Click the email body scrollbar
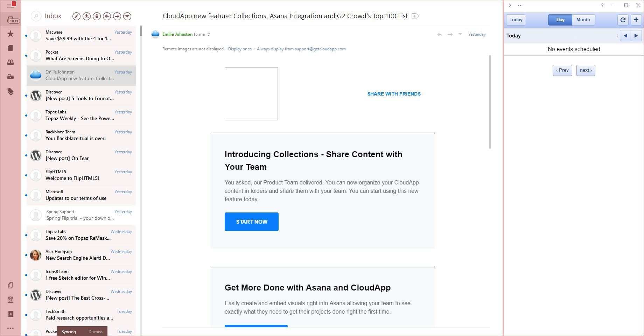 [490, 101]
